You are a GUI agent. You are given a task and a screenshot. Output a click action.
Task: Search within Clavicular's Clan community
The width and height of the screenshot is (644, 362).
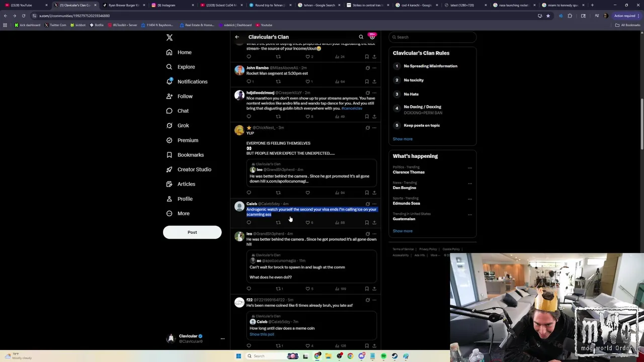pyautogui.click(x=361, y=37)
